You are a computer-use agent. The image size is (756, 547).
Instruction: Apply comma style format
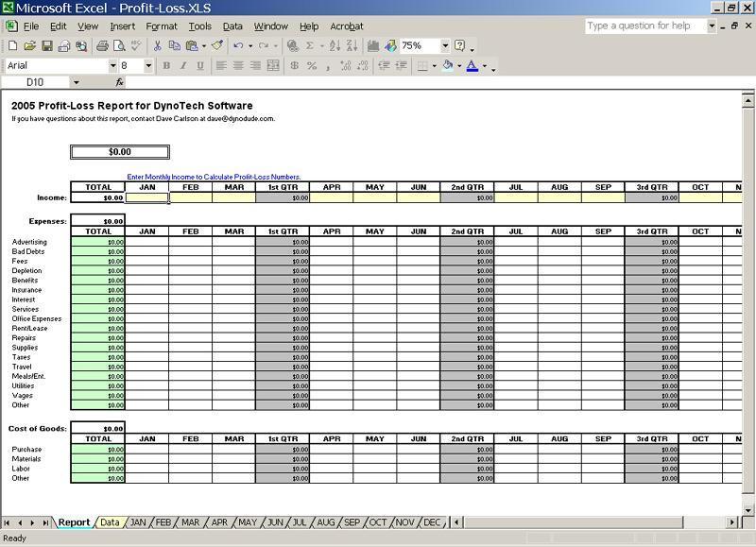tap(328, 65)
